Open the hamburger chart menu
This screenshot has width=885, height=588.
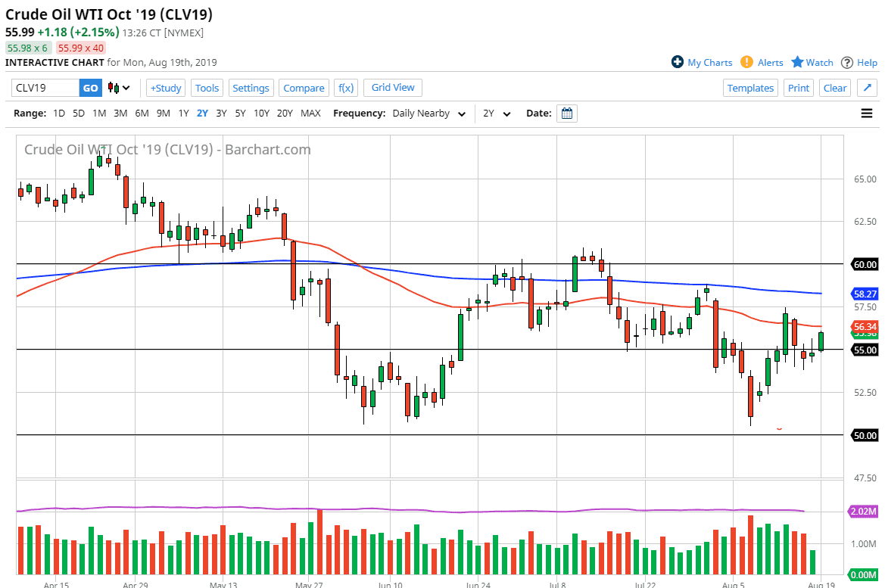coord(867,114)
